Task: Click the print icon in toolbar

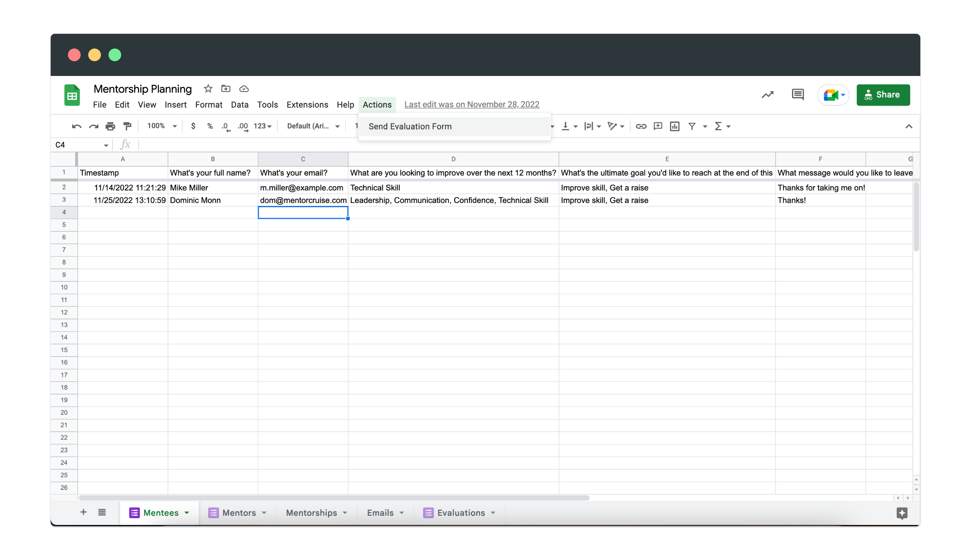Action: tap(111, 126)
